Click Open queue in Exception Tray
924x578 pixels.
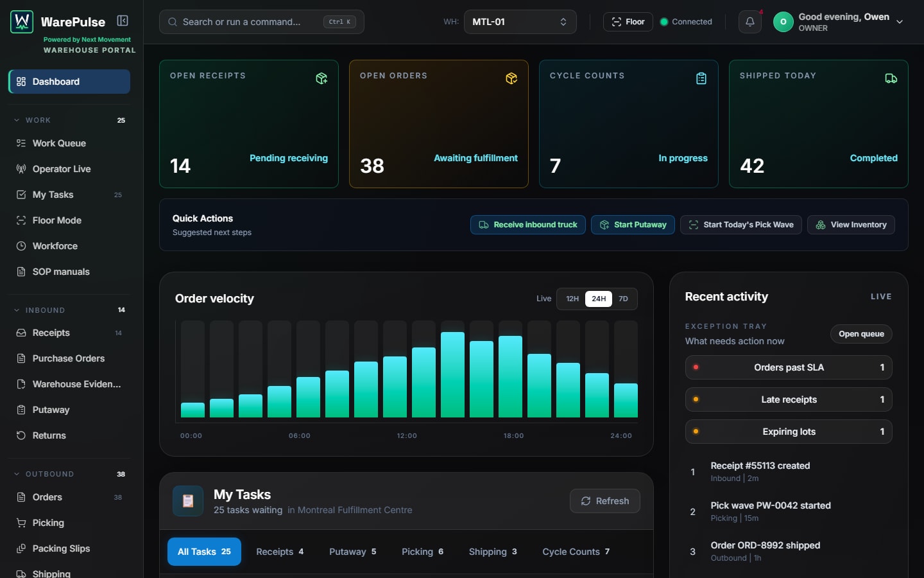861,334
